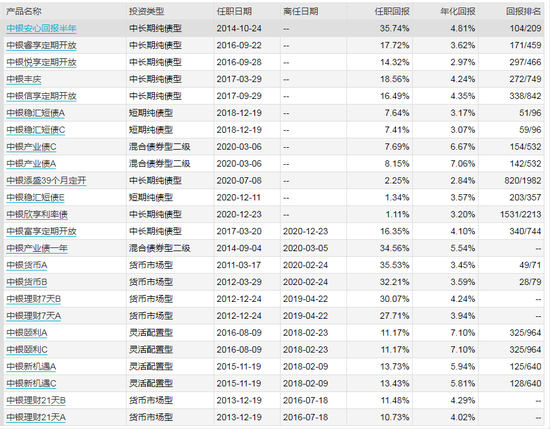Open the 中银安心回报半年 fund link
This screenshot has height=429, width=550.
41,28
